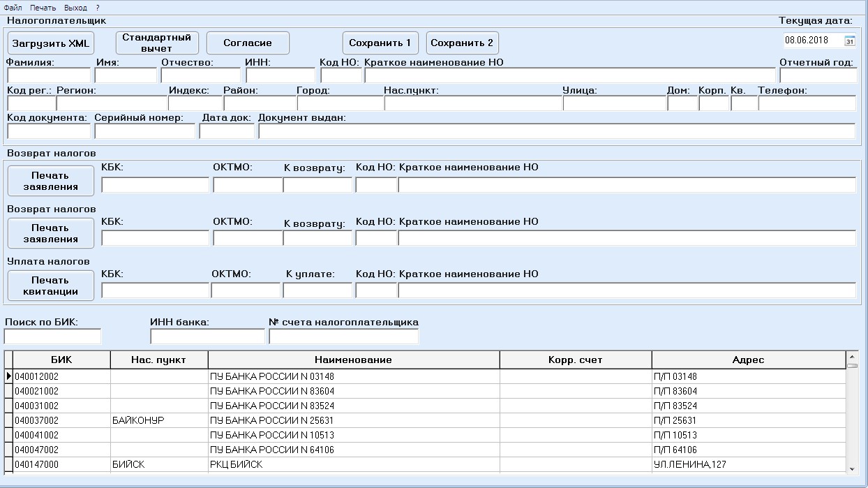Focus the Кв. input field

pyautogui.click(x=744, y=103)
